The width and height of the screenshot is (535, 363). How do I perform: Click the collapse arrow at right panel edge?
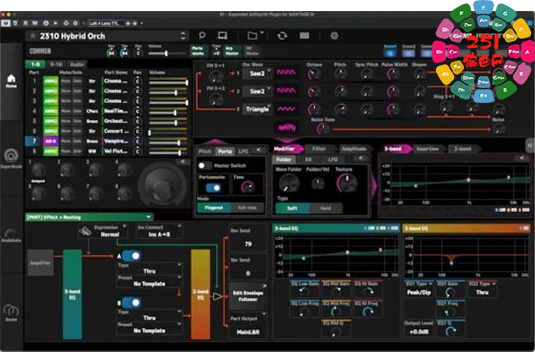[530, 146]
